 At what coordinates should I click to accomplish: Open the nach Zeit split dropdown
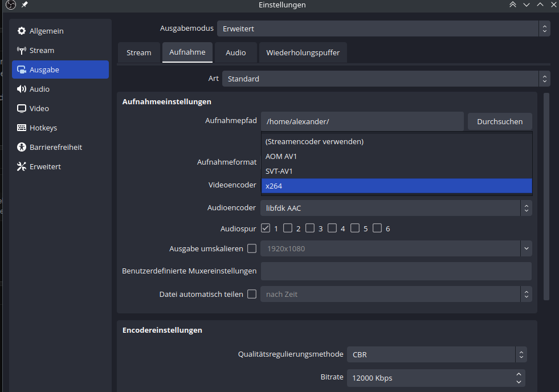396,294
